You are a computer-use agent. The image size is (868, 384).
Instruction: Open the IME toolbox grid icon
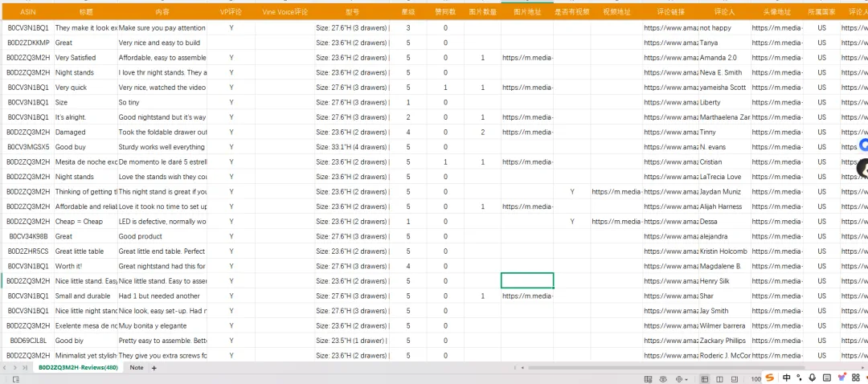856,378
